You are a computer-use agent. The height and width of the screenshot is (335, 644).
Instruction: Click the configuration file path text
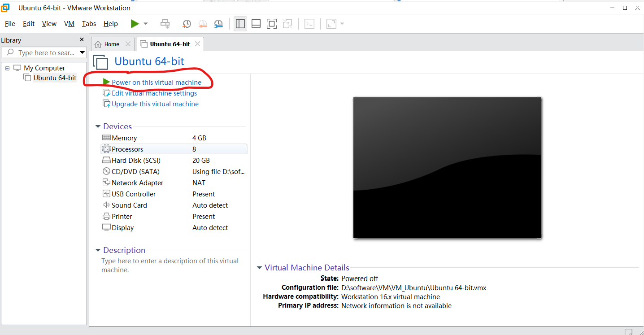point(413,287)
